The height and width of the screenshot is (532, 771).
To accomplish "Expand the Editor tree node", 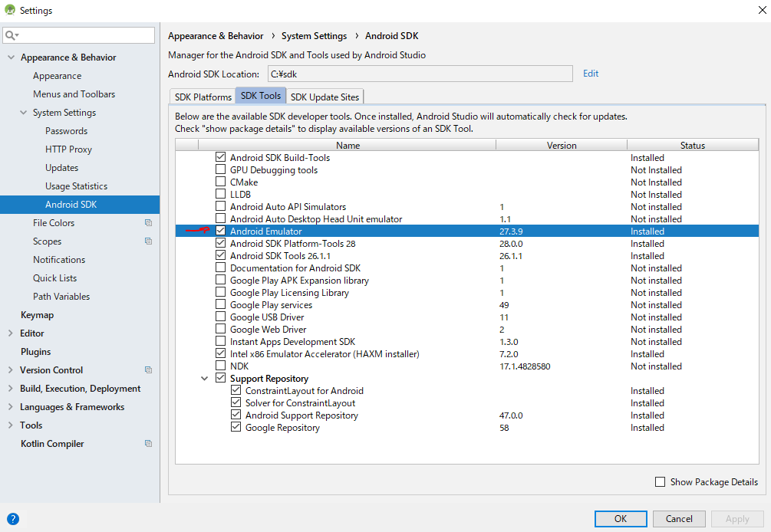I will coord(10,333).
